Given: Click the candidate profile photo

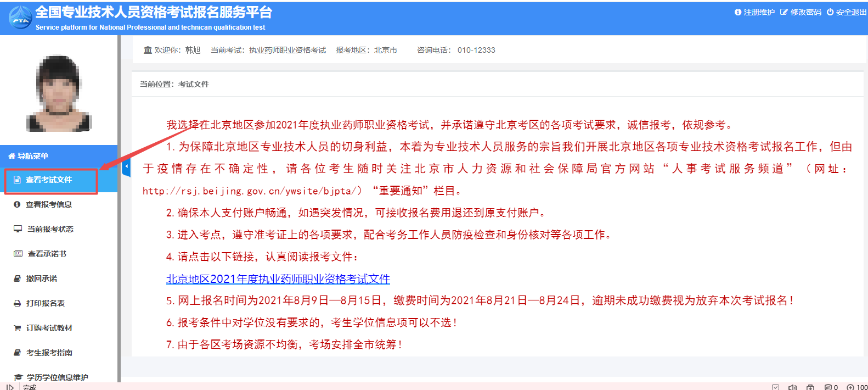Looking at the screenshot, I should [x=59, y=93].
